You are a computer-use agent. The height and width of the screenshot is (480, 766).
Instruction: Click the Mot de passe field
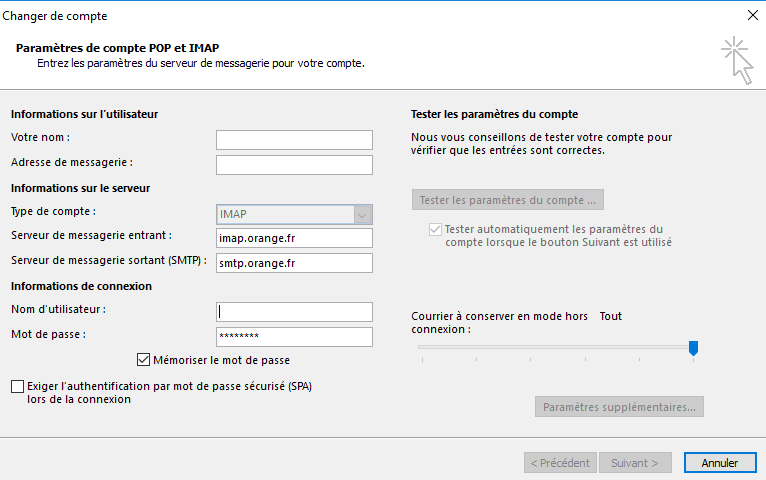tap(294, 337)
